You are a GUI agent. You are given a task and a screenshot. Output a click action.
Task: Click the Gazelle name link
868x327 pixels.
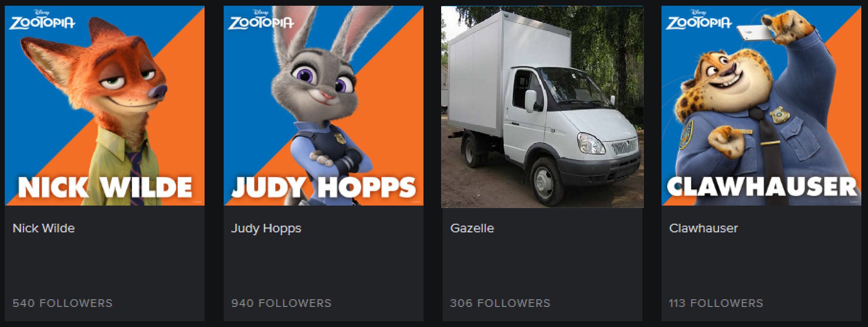pos(472,228)
